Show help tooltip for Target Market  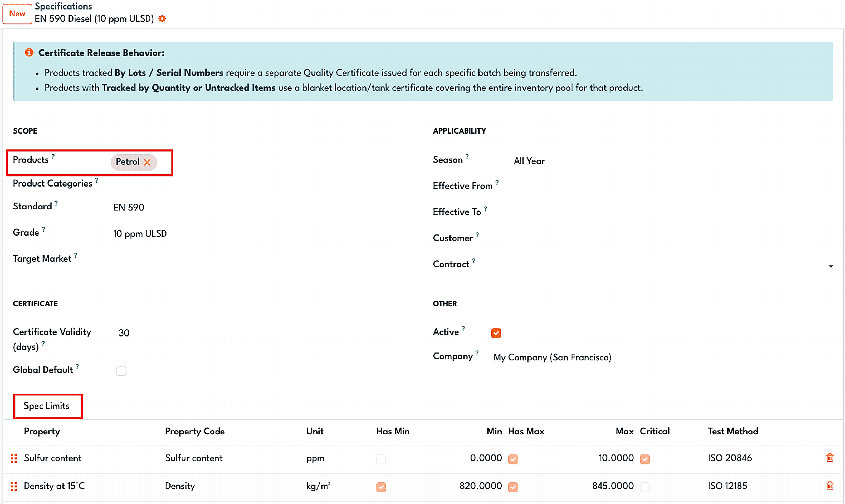coord(76,256)
